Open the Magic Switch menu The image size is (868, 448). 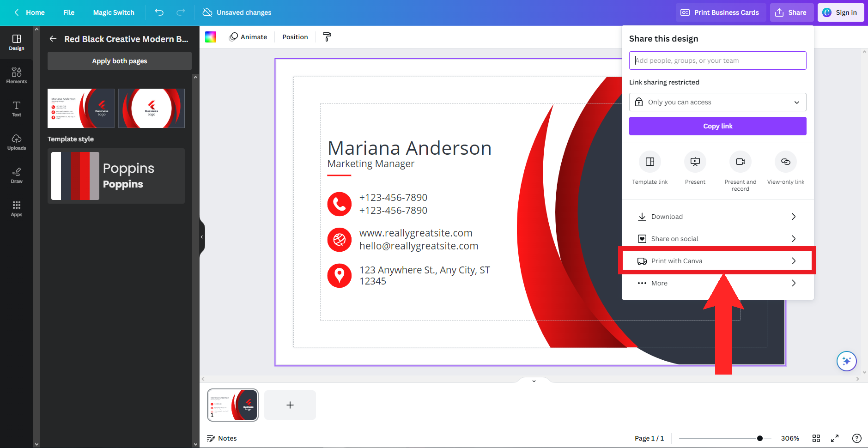click(x=114, y=12)
